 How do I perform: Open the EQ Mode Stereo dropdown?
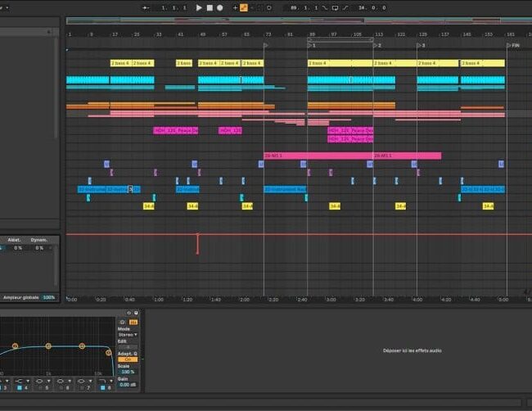point(127,335)
